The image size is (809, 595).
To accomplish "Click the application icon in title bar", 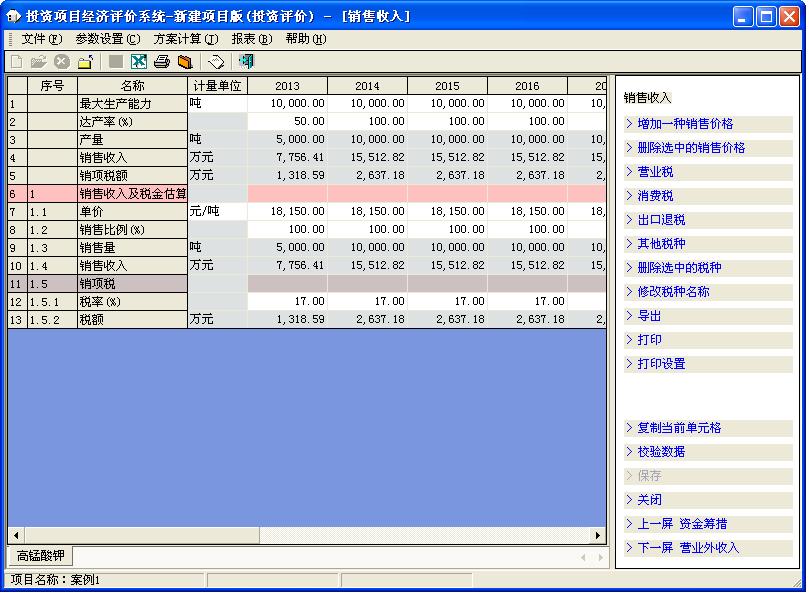I will coord(13,17).
